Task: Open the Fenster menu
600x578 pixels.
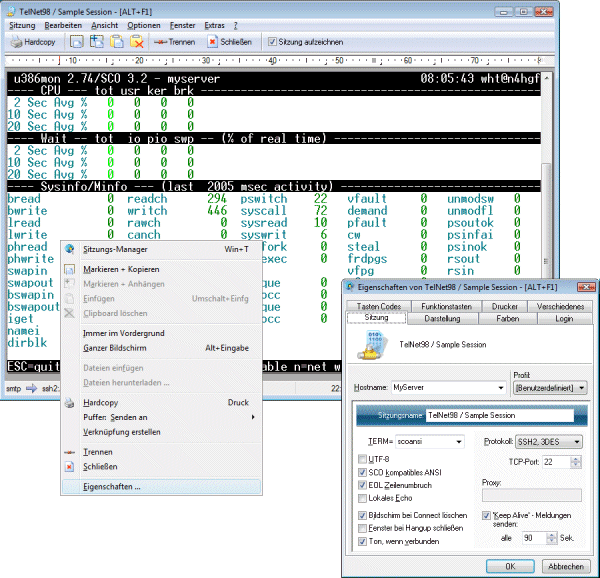Action: [183, 26]
